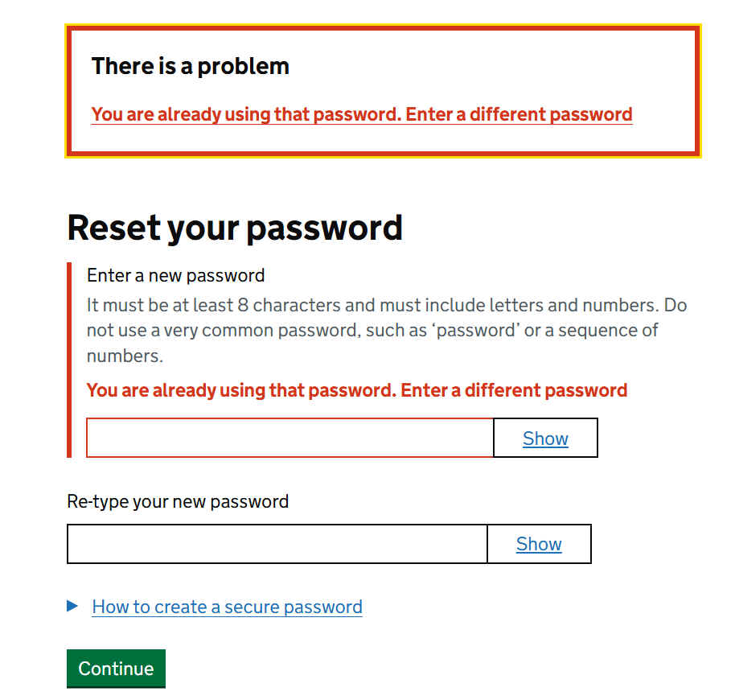Click the red error link in the problem summary
Screen dimensions: 731x700
click(361, 114)
